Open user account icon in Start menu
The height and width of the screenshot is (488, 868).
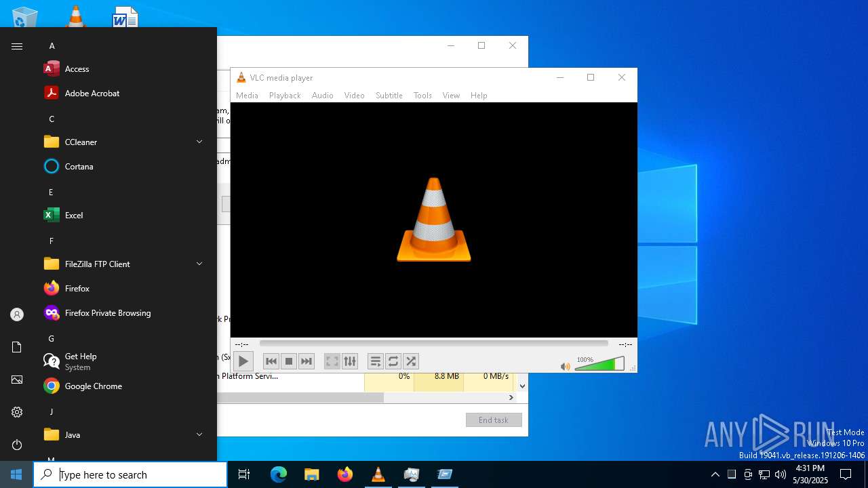pyautogui.click(x=17, y=314)
